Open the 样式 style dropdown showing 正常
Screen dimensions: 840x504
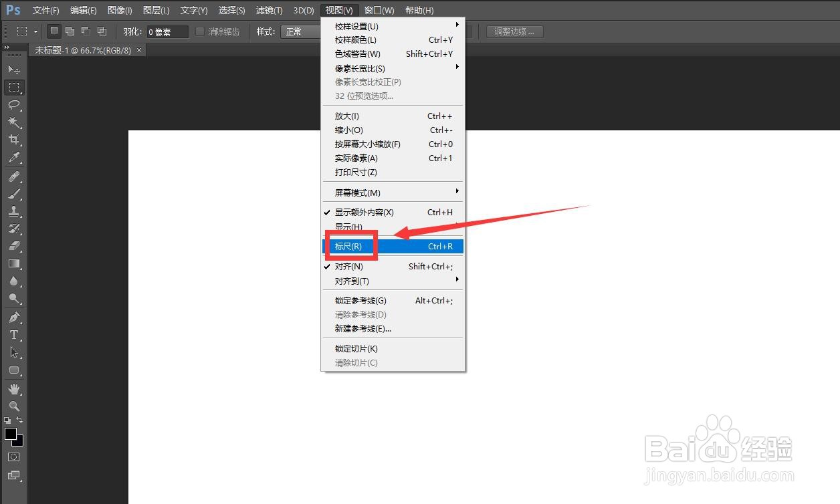pyautogui.click(x=300, y=31)
